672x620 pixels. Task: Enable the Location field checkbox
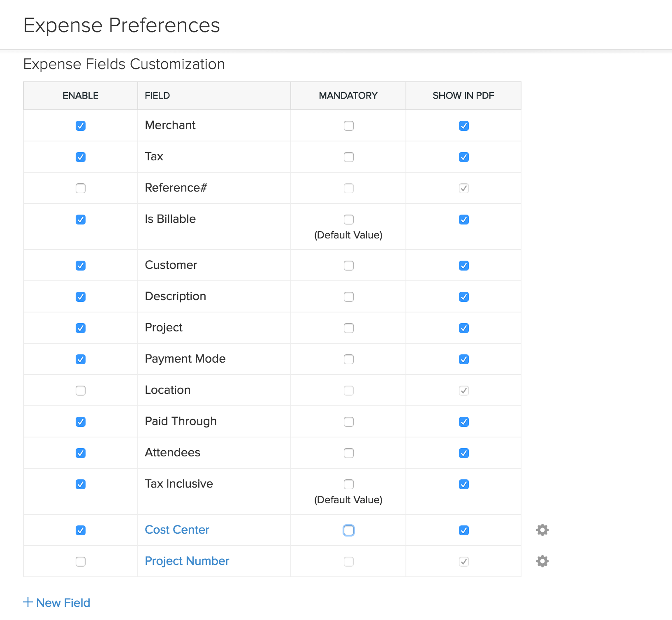pos(81,391)
